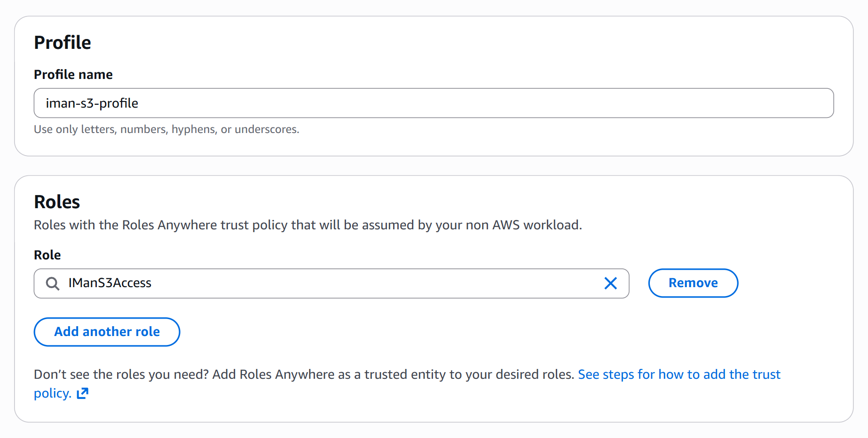Click the 'Role' field label
Viewport: 868px width, 438px height.
[47, 255]
